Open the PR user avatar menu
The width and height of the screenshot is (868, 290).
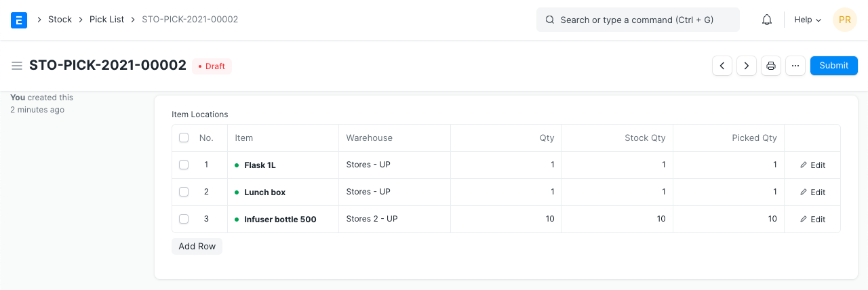pos(845,20)
